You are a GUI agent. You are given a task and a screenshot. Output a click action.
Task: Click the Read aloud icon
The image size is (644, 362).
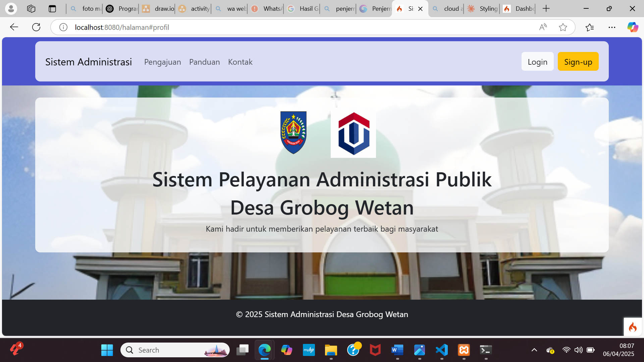click(x=543, y=27)
